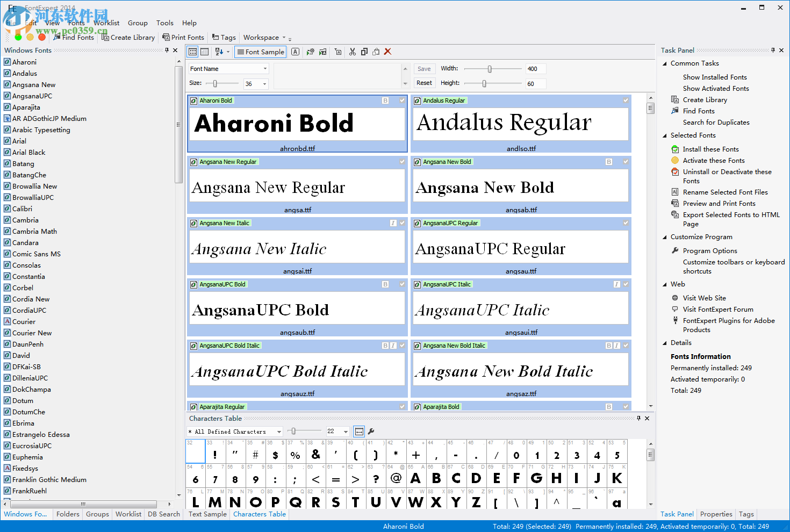Toggle fit-width icon in Characters Table
The width and height of the screenshot is (790, 532).
pyautogui.click(x=359, y=431)
